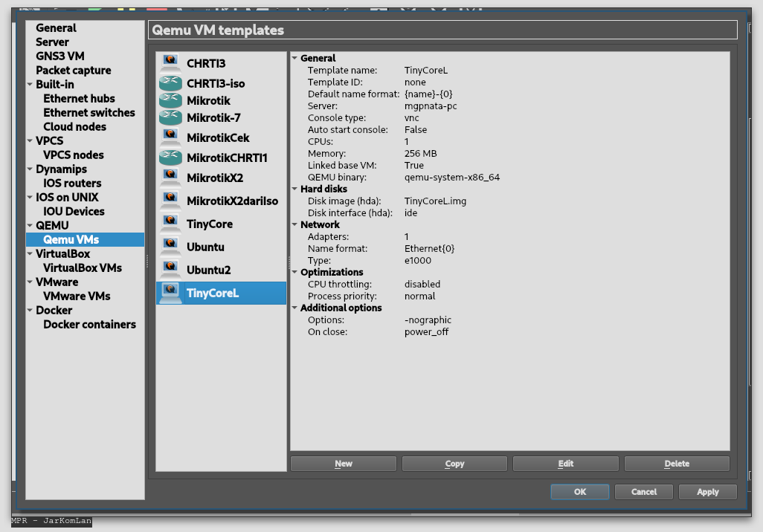Click the CHRTI3-iso router icon
The width and height of the screenshot is (763, 532).
[170, 83]
